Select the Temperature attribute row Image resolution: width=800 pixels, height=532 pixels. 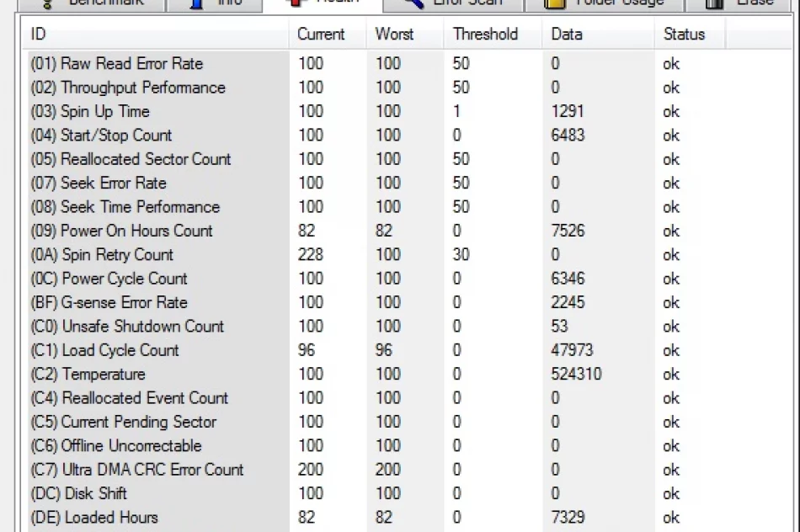coord(88,374)
